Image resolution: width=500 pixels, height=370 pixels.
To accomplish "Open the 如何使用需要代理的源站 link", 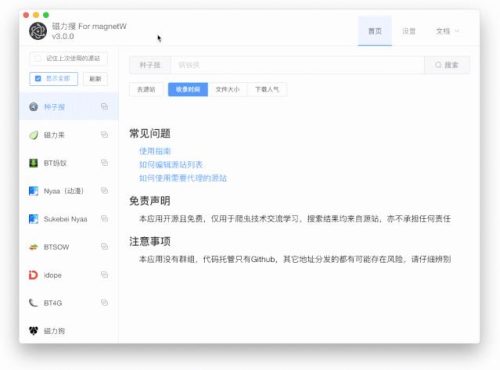I will pos(183,178).
